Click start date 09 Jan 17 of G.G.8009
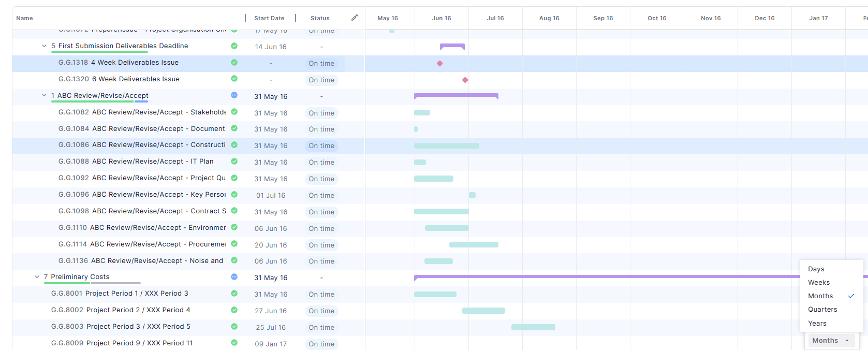 [271, 344]
